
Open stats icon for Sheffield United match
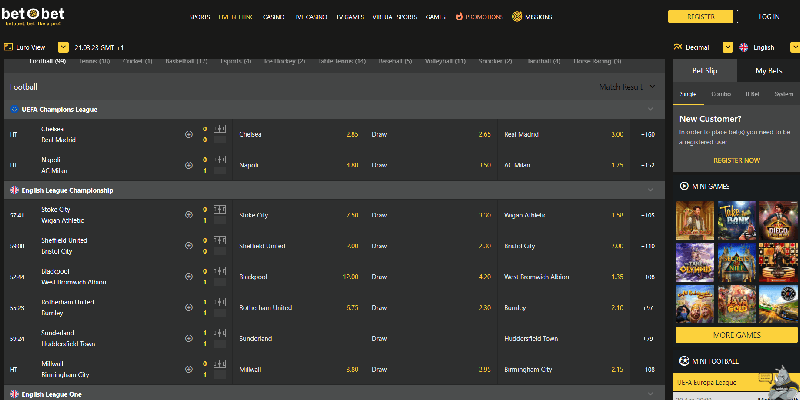[x=189, y=246]
